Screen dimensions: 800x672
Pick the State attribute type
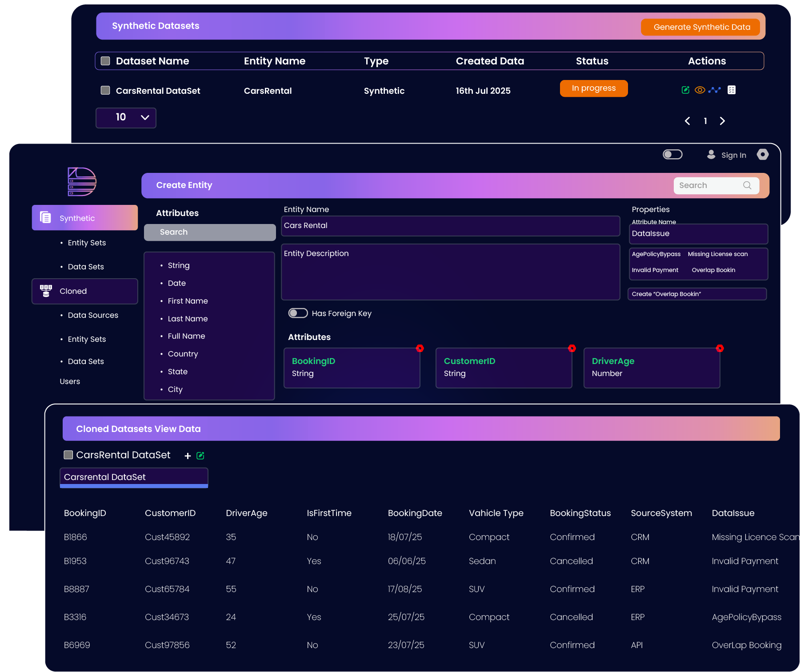(x=177, y=372)
